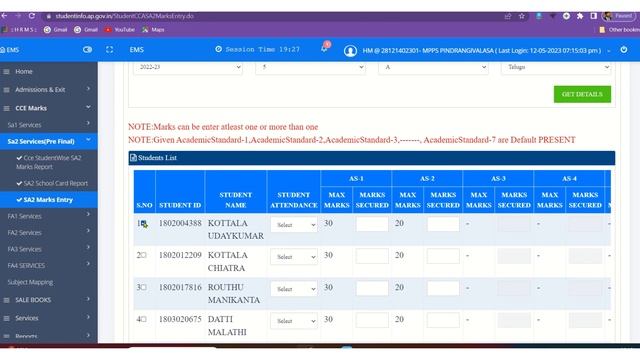This screenshot has height=360, width=640.
Task: Click the SALE BOOKS menu icon
Action: click(x=7, y=300)
